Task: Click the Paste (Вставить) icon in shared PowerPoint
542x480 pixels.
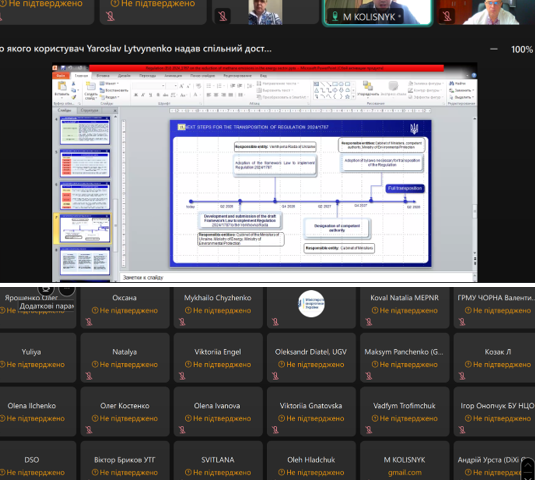Action: point(62,87)
